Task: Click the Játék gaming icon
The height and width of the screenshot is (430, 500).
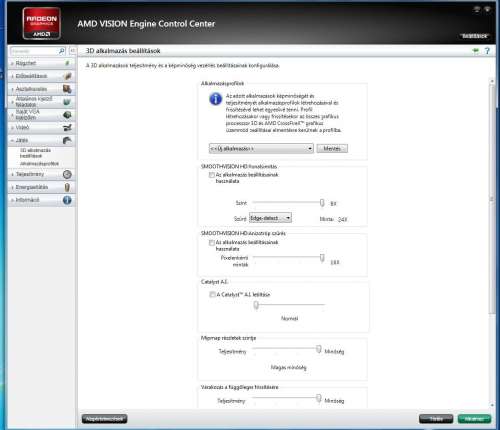Action: coord(67,140)
